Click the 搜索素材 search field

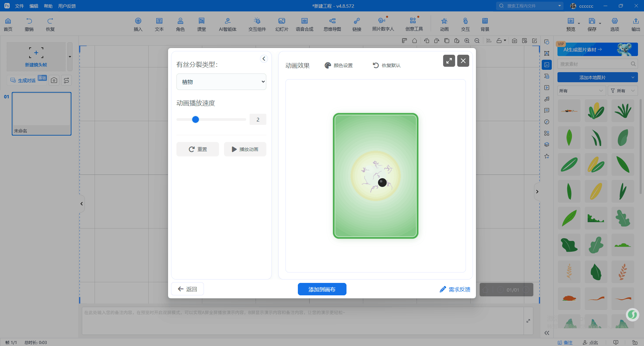[594, 64]
